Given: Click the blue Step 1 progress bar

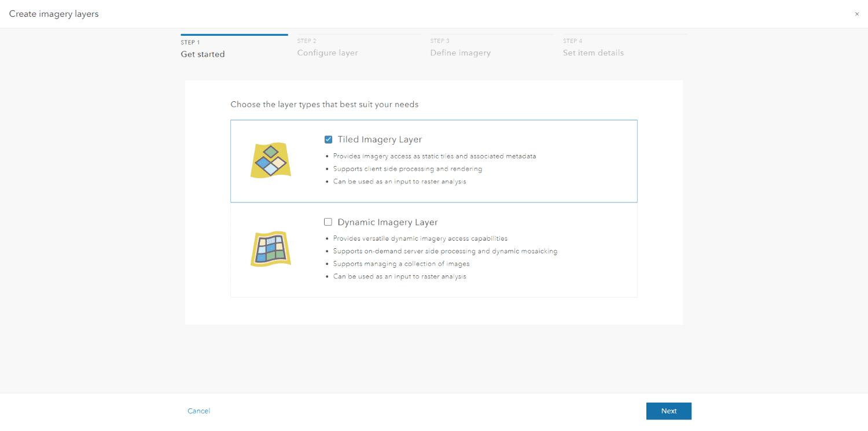Looking at the screenshot, I should pyautogui.click(x=234, y=34).
